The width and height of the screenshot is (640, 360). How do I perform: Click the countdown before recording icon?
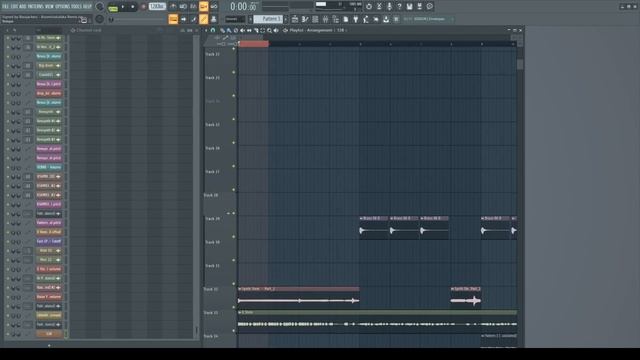click(x=193, y=7)
